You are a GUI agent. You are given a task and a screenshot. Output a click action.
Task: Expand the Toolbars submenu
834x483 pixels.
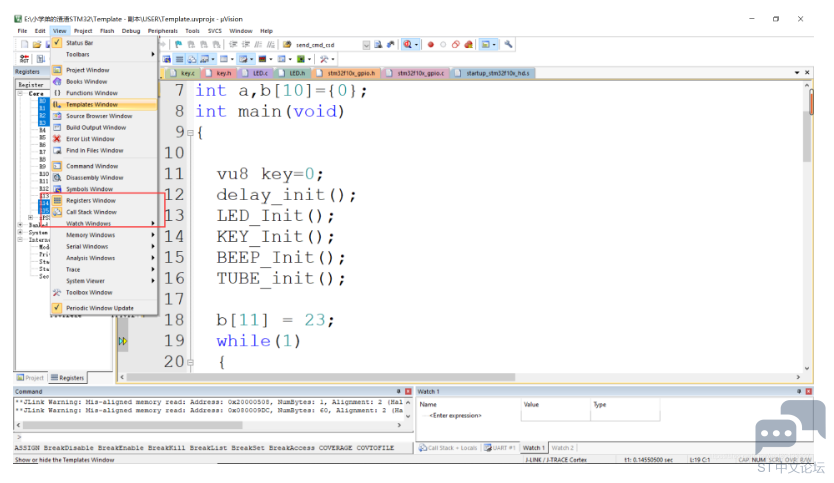click(x=104, y=54)
